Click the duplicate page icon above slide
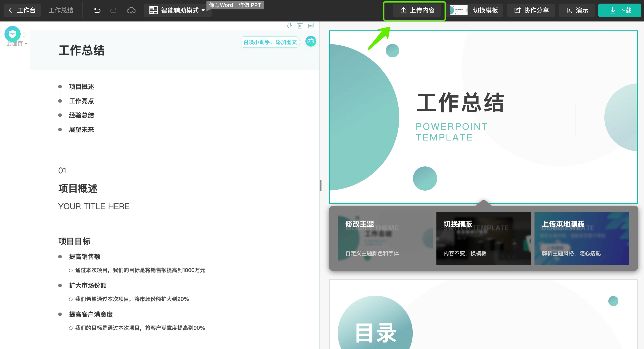Screen dimensions: 644x349 point(311,26)
